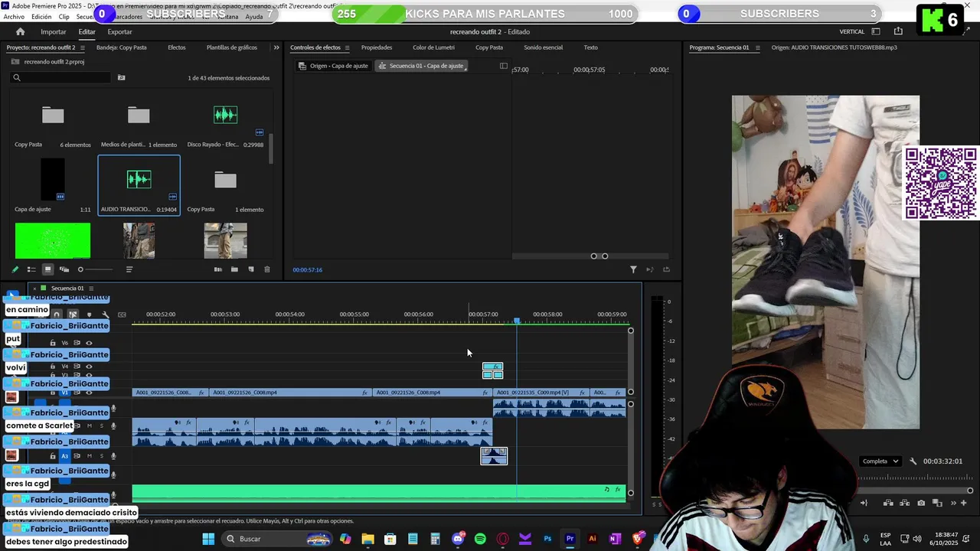Open sort icons menu in project panel

pyautogui.click(x=129, y=269)
